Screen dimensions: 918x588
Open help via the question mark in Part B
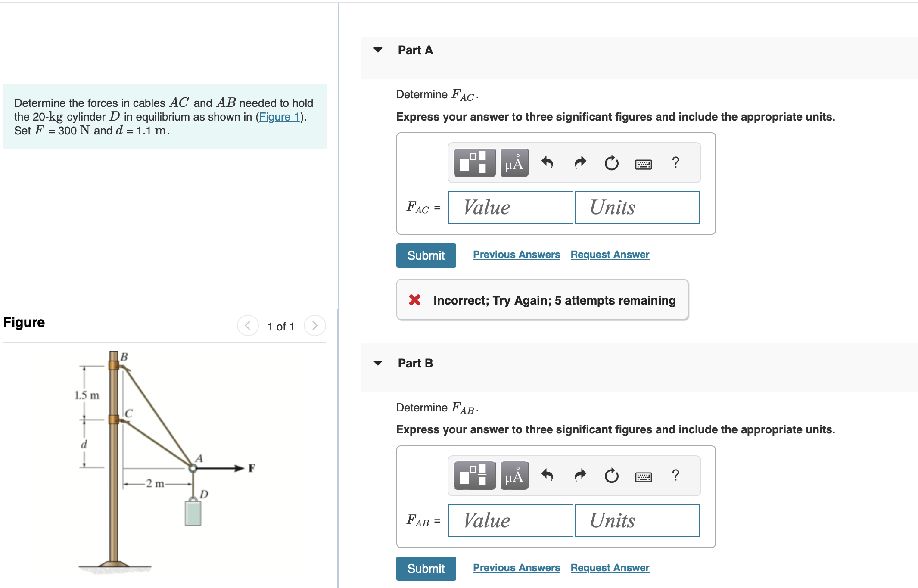pos(675,476)
